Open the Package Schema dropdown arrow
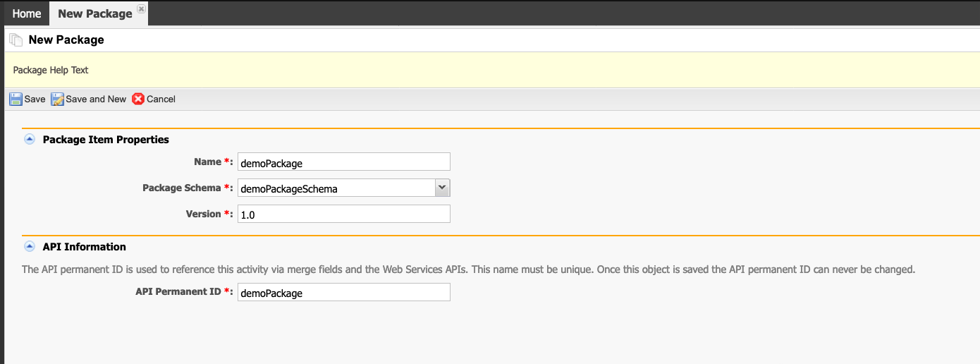 [442, 188]
